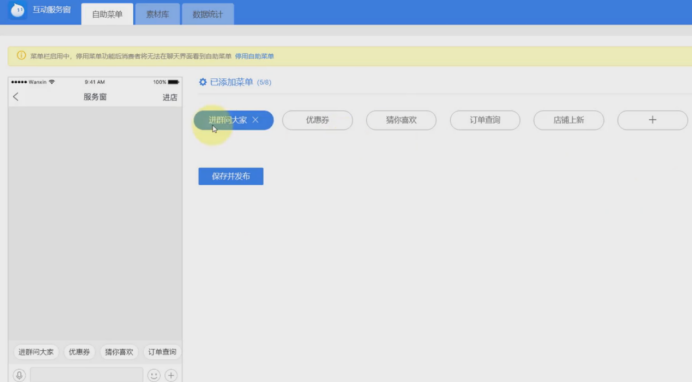Select the 优惠券 menu pill

(317, 120)
